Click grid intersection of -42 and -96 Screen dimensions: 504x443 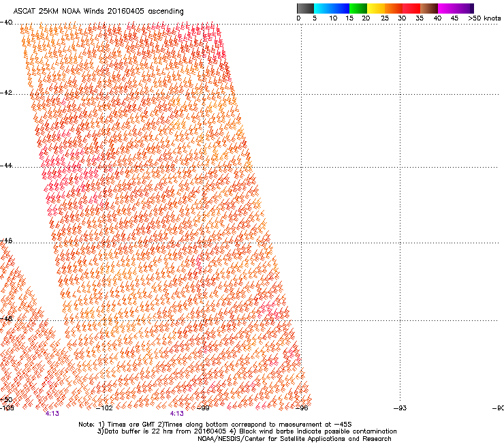click(x=302, y=94)
